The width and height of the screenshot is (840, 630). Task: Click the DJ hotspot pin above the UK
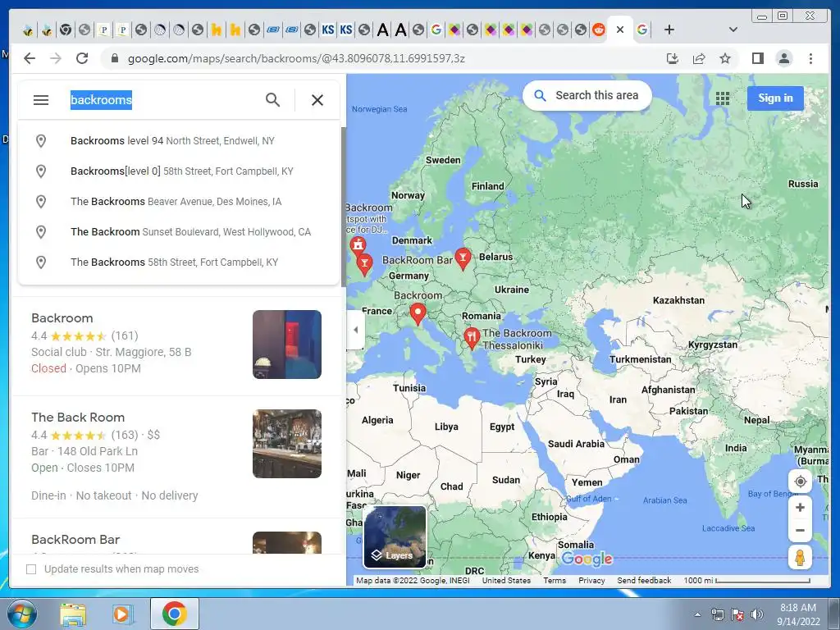click(358, 248)
